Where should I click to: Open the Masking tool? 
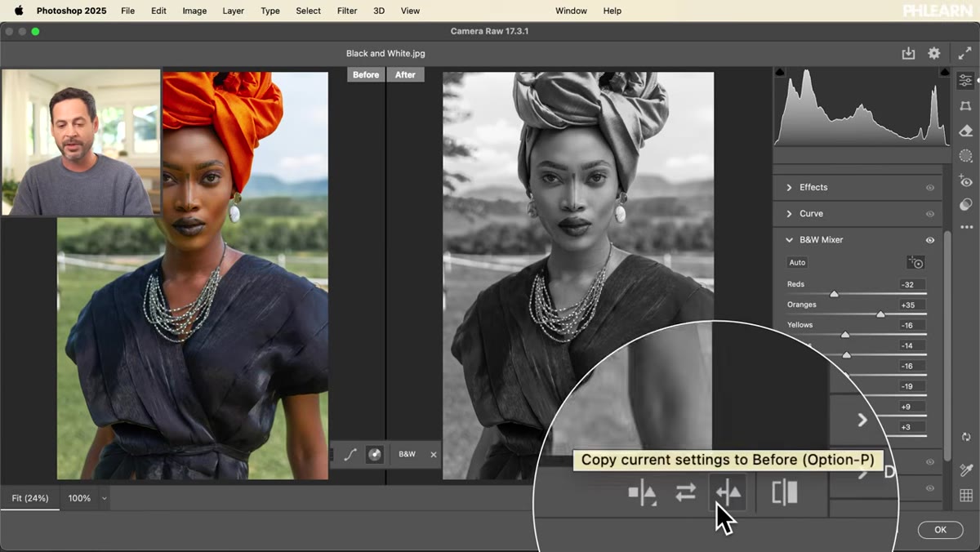(x=966, y=155)
